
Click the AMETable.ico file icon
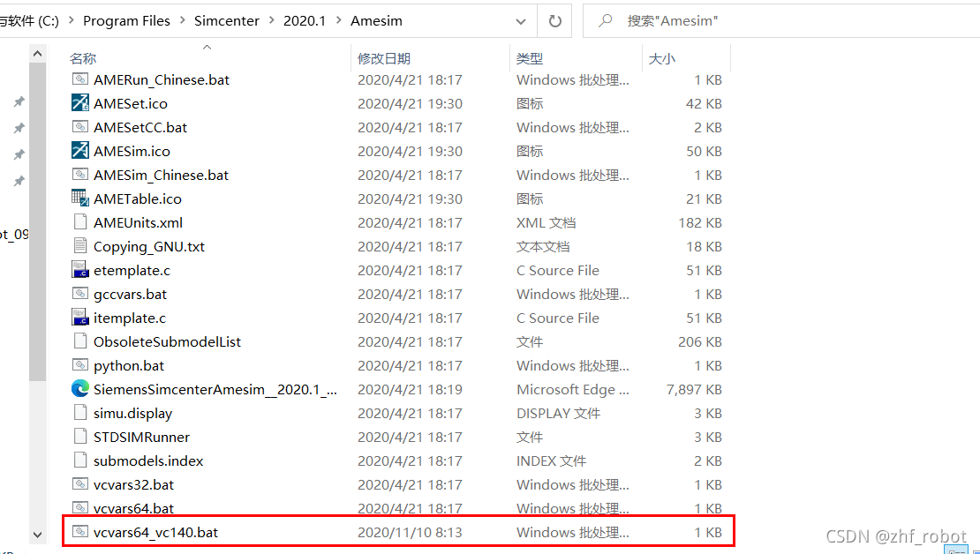pos(80,198)
